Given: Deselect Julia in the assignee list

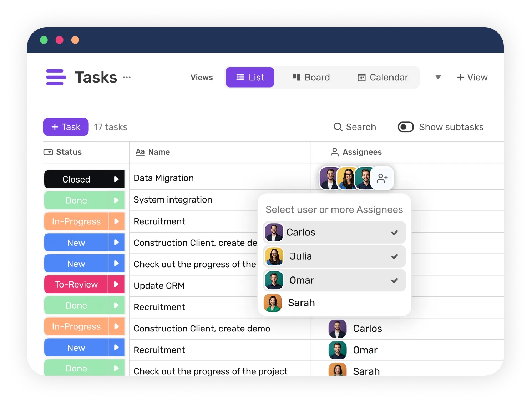Looking at the screenshot, I should click(x=334, y=256).
